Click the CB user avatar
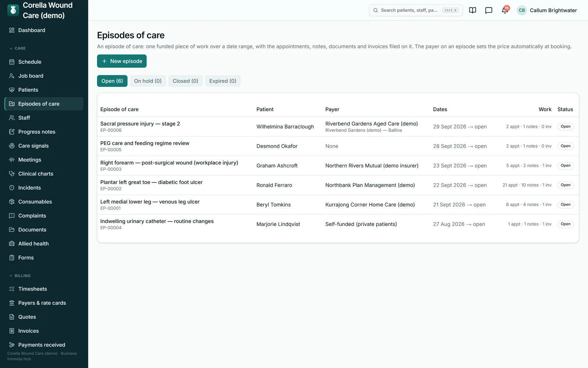The height and width of the screenshot is (368, 588). pyautogui.click(x=522, y=10)
